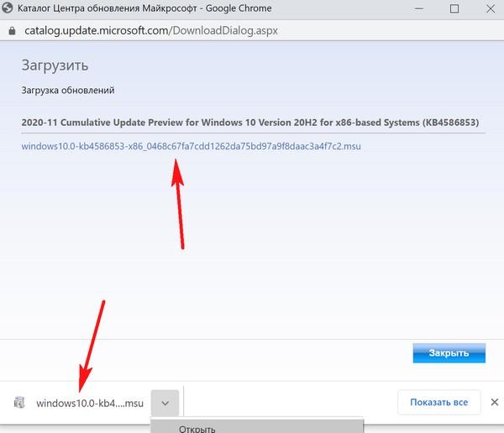Click the lock icon in the address bar
The width and height of the screenshot is (504, 433).
(12, 30)
